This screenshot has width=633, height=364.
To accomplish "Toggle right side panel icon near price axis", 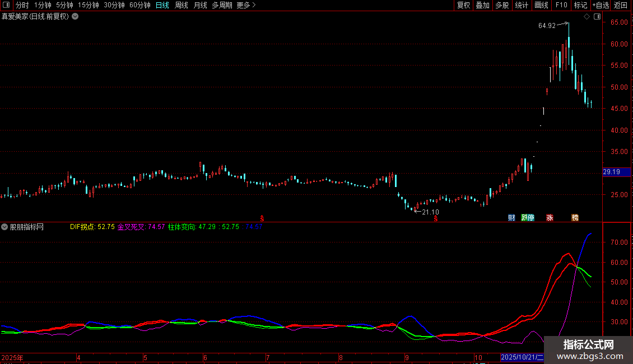I will (597, 17).
